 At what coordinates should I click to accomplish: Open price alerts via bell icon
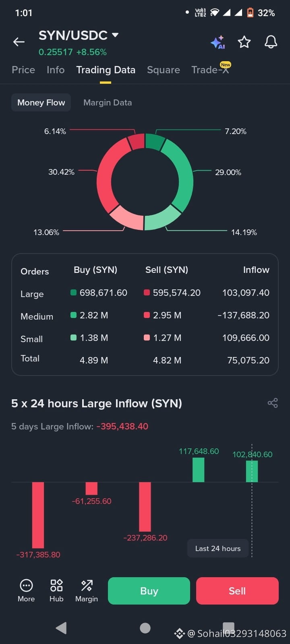(x=271, y=42)
